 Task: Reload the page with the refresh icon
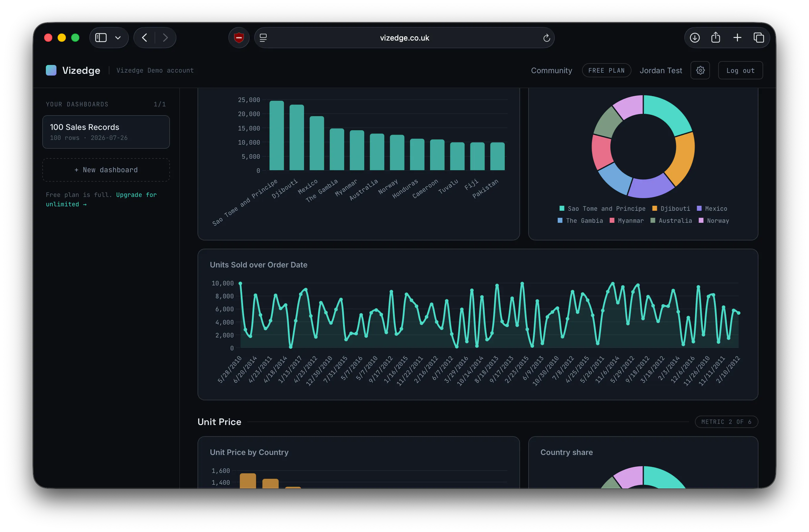(546, 38)
